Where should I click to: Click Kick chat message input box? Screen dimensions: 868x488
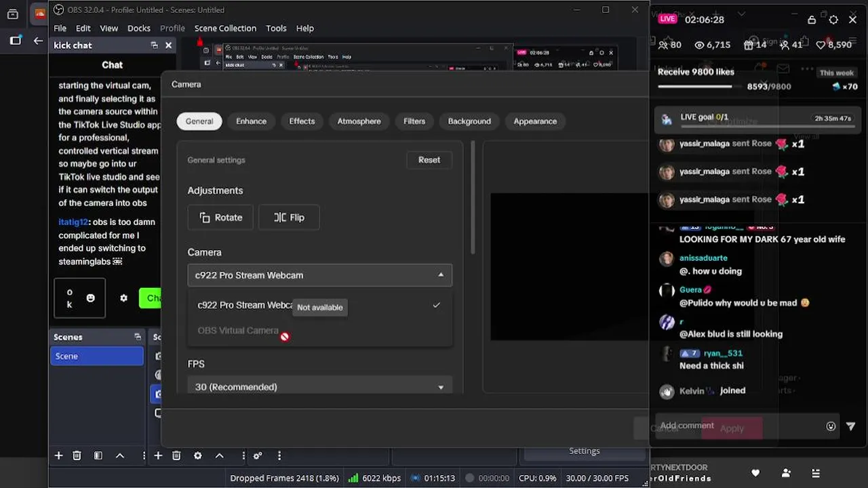(x=79, y=298)
